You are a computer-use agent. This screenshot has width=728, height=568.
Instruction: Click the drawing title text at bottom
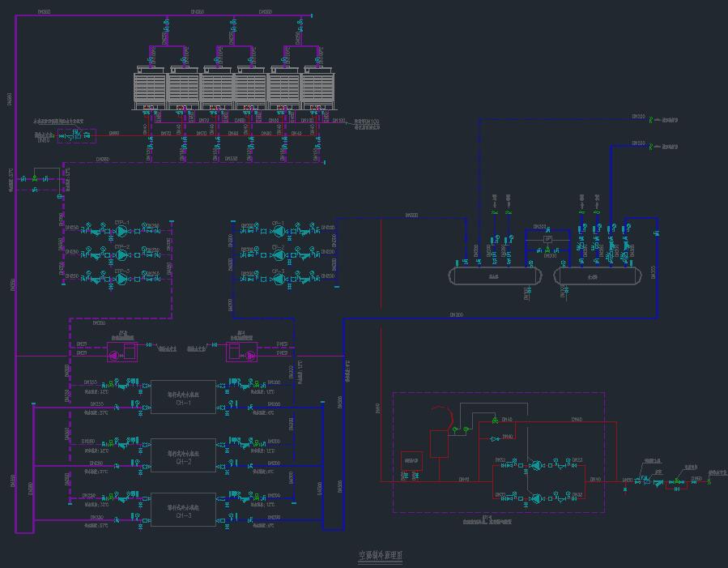coord(381,556)
